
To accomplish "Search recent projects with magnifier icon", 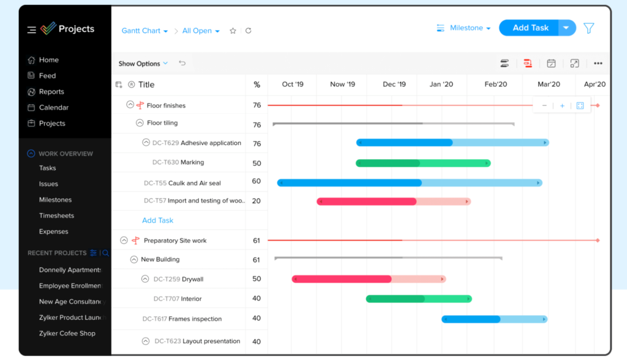I will (x=105, y=253).
